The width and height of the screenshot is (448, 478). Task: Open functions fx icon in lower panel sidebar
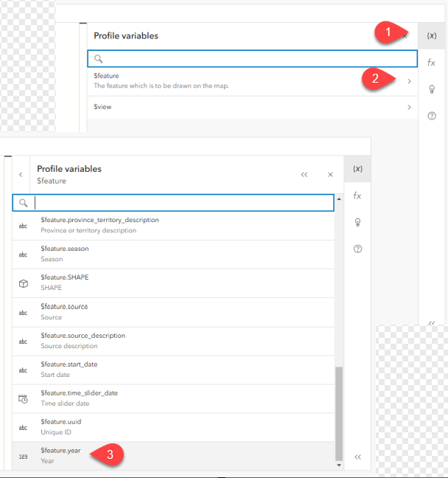click(x=357, y=195)
